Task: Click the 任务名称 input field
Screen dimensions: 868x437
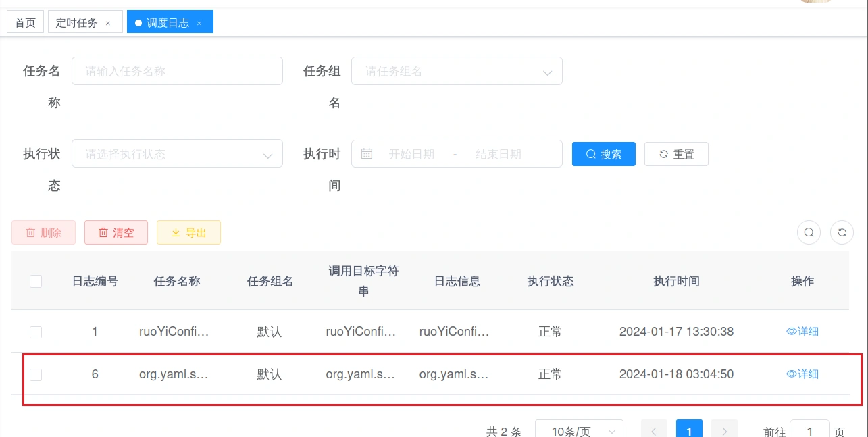Action: (177, 71)
